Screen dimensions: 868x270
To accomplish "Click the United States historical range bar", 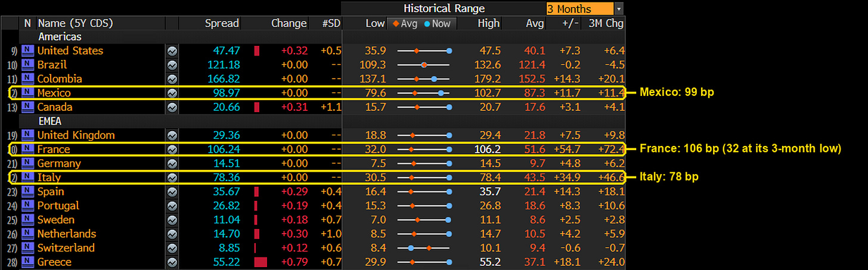I will 423,51.
